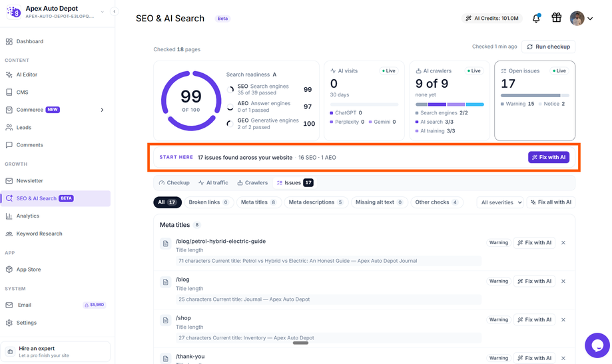
Task: Filter issues by Meta descriptions
Action: (316, 202)
